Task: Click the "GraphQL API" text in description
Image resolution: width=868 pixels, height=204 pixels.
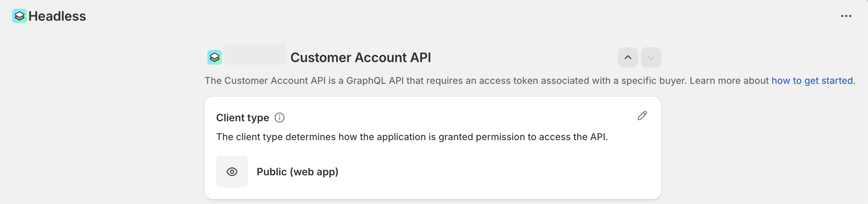Action: point(375,81)
